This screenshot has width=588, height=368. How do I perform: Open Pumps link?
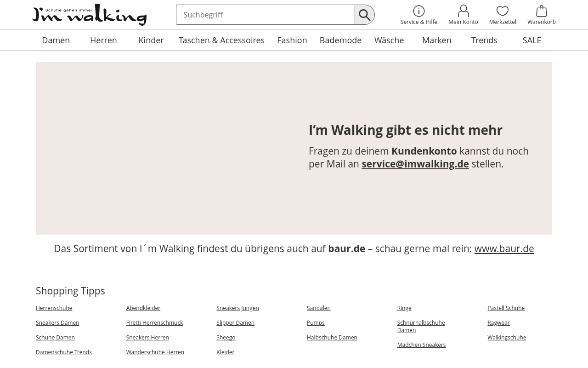316,323
